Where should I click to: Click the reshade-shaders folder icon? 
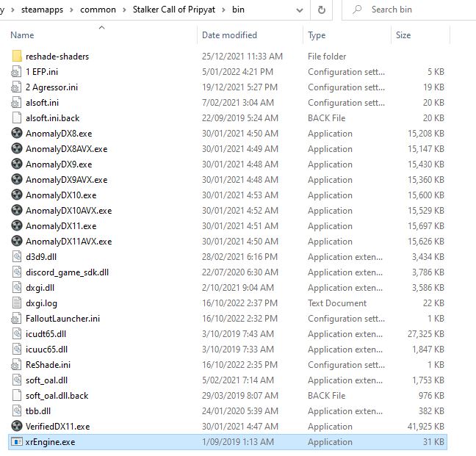click(17, 56)
